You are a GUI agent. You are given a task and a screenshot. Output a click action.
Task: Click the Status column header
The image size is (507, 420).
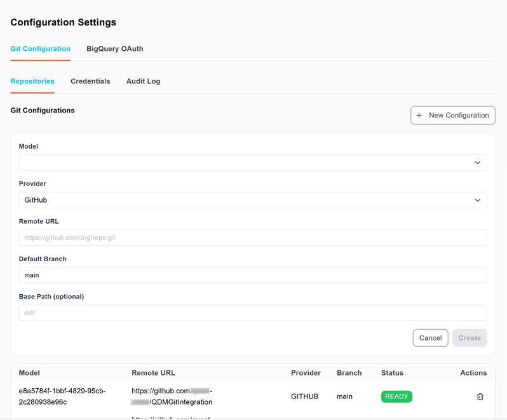(392, 373)
